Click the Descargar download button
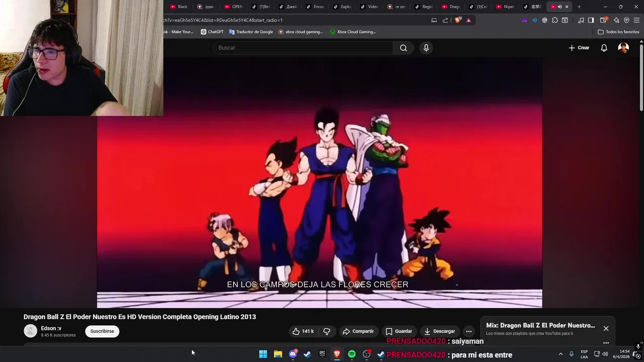 [440, 331]
